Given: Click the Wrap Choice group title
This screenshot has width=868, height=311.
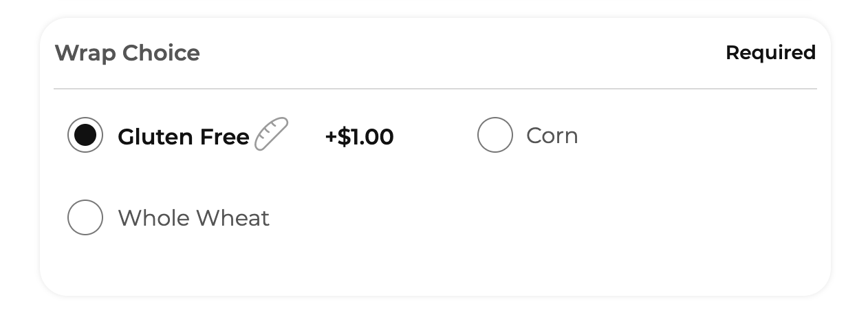Looking at the screenshot, I should (x=127, y=53).
